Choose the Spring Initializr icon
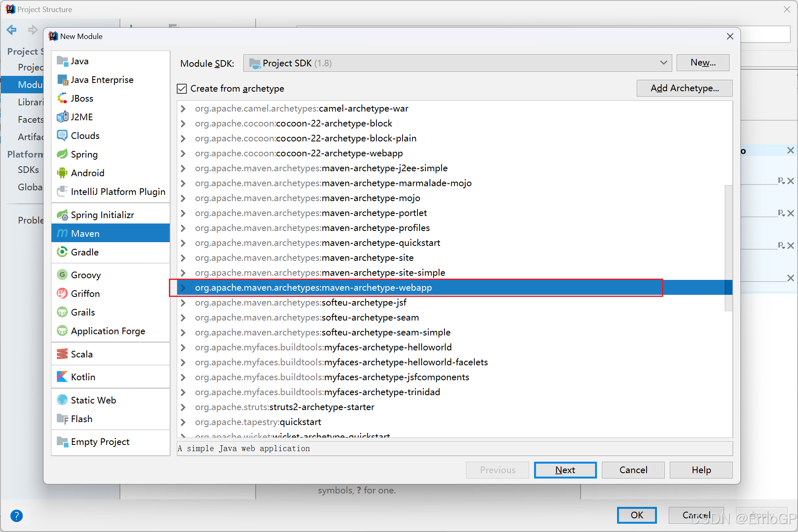The width and height of the screenshot is (798, 532). coord(62,215)
